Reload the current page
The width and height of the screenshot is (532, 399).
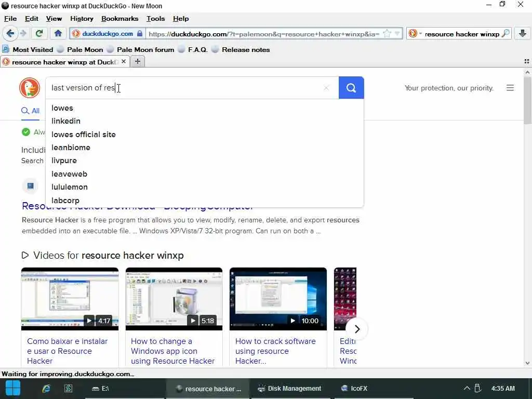click(x=39, y=33)
